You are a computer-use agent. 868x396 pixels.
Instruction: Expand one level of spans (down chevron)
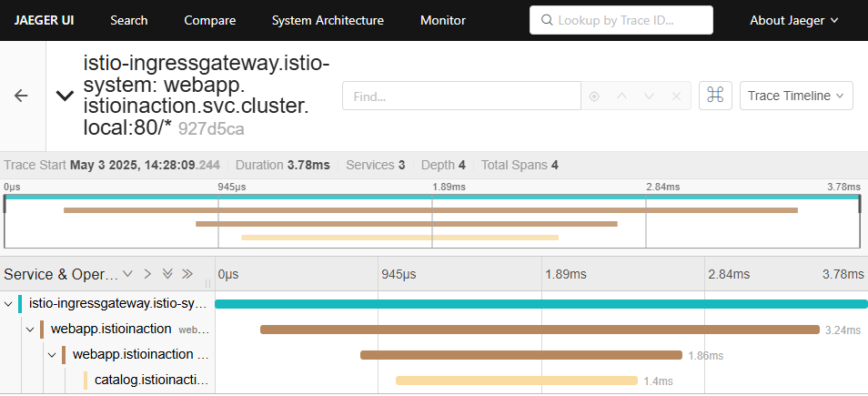(x=128, y=274)
